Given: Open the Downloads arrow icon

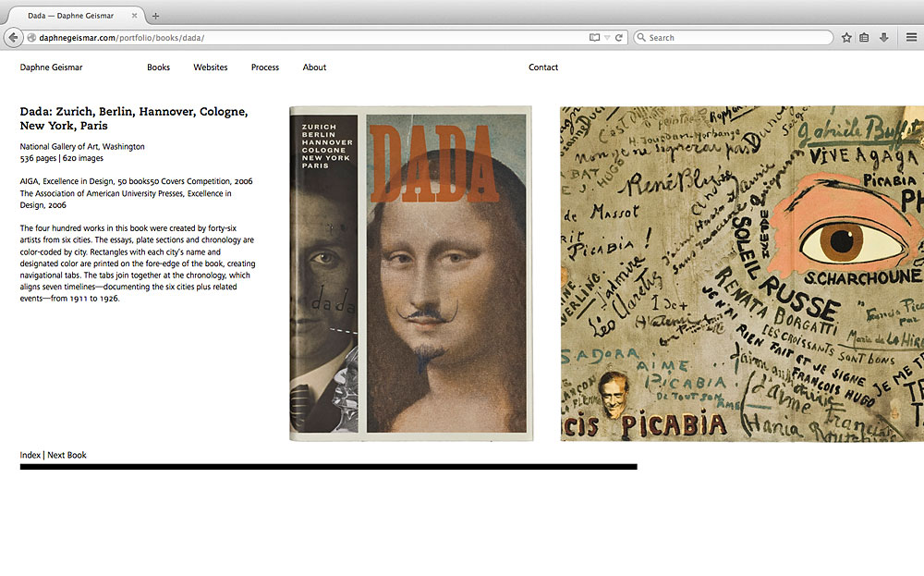Looking at the screenshot, I should [x=884, y=38].
